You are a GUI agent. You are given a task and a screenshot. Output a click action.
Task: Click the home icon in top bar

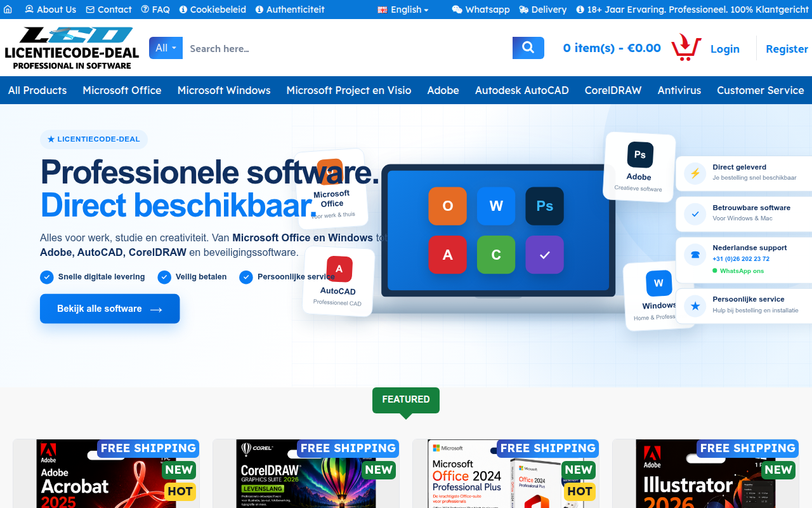pyautogui.click(x=8, y=10)
